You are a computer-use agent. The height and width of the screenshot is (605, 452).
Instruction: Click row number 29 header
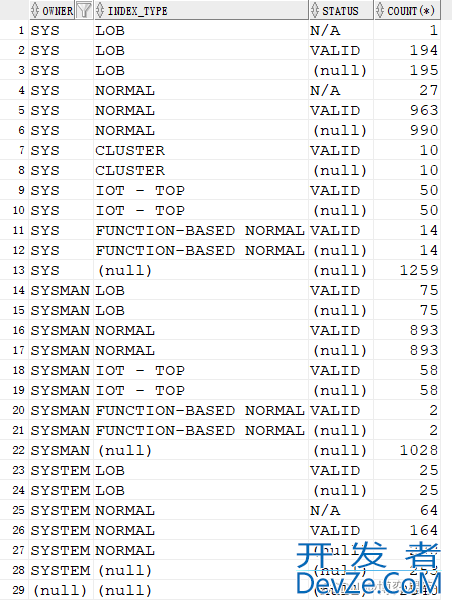[14, 590]
